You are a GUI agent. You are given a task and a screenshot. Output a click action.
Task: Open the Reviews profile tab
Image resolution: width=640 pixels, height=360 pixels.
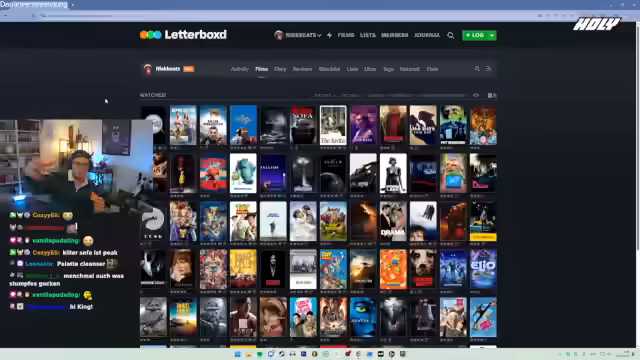(302, 69)
